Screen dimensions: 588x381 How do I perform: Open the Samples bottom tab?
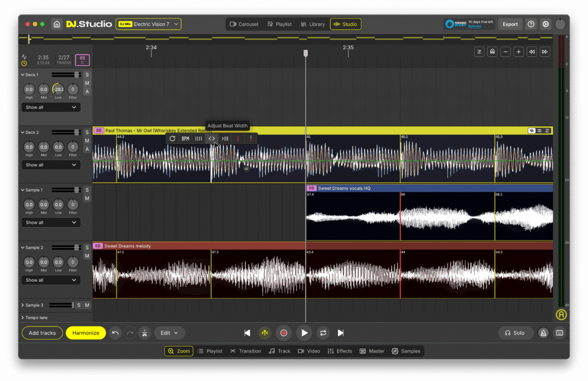[x=406, y=351]
